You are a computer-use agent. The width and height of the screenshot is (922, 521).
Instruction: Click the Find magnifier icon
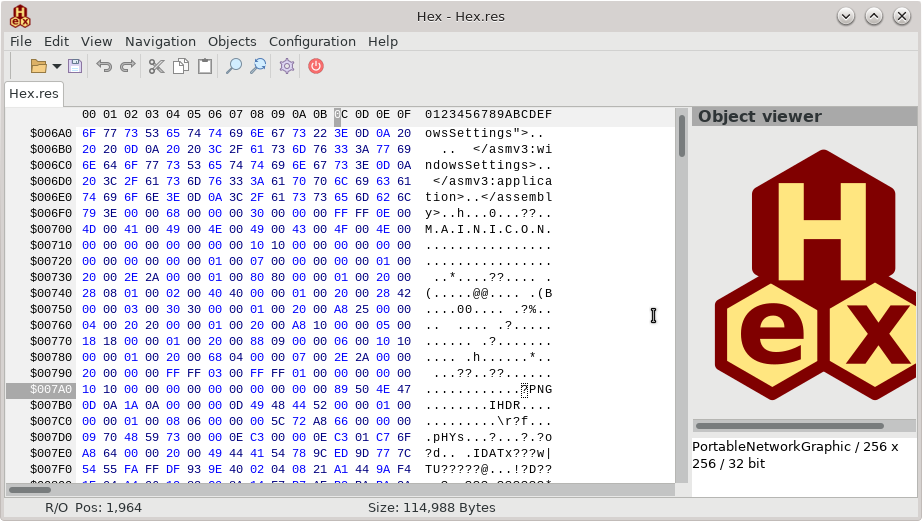[234, 66]
